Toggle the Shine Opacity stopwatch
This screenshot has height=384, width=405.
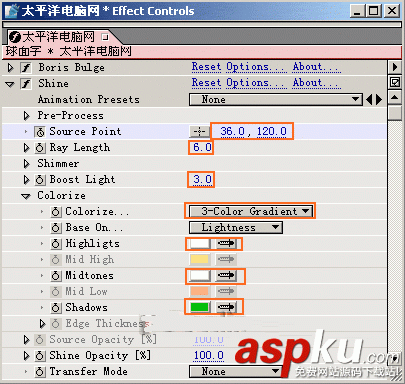coord(40,356)
